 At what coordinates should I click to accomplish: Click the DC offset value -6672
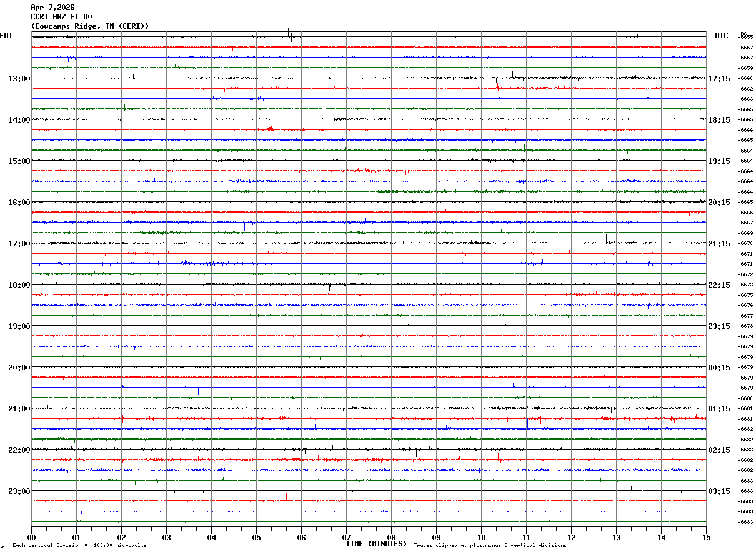(745, 274)
